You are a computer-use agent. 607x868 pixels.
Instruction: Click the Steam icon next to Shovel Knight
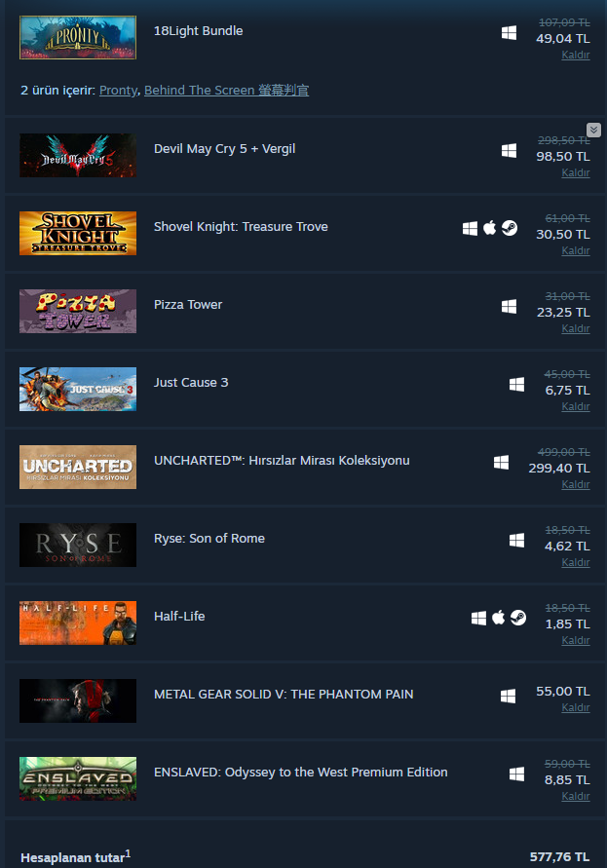tap(510, 228)
